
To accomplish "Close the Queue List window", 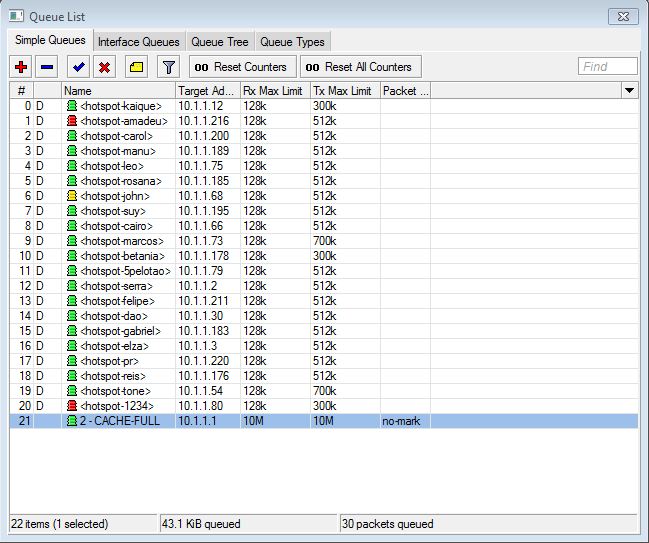I will click(623, 17).
